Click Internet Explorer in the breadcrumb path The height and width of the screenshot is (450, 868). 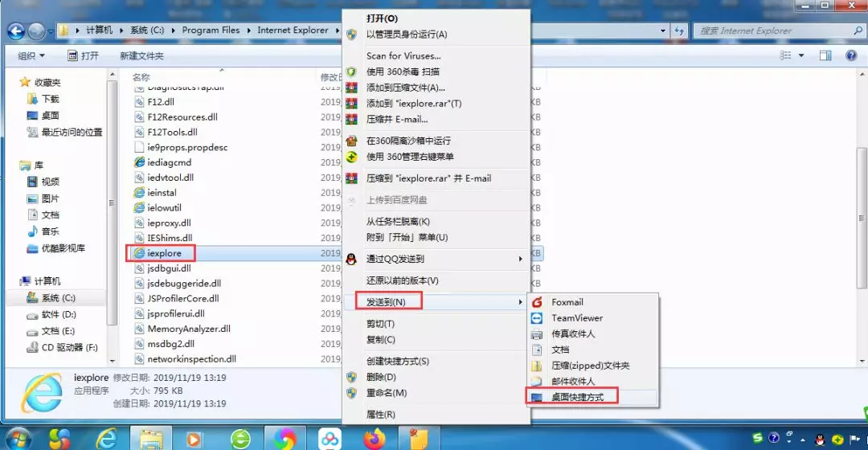(293, 31)
